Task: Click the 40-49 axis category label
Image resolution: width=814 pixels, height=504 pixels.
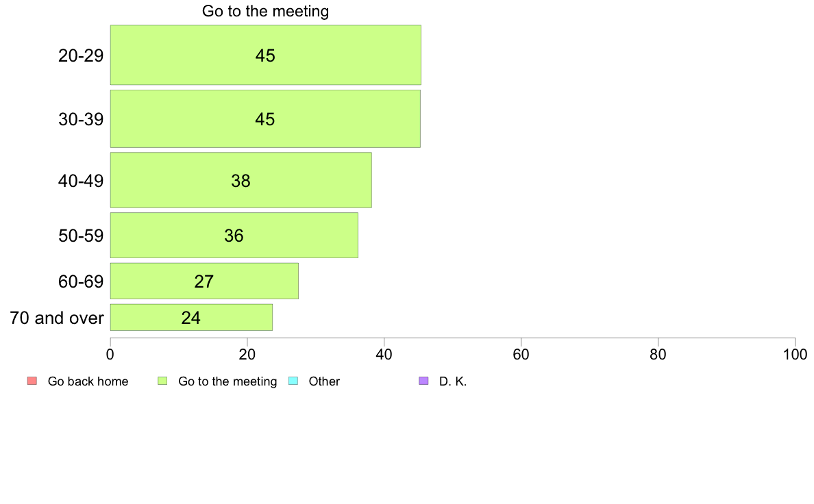Action: pyautogui.click(x=81, y=181)
